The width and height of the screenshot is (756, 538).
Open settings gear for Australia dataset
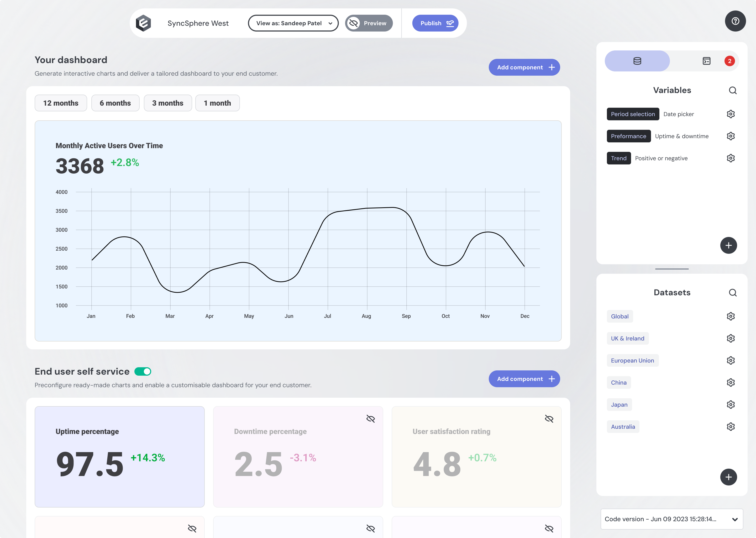731,427
